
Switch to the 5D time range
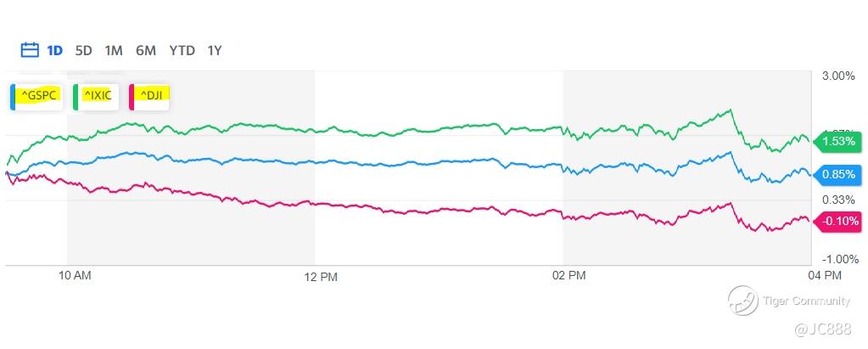(84, 51)
